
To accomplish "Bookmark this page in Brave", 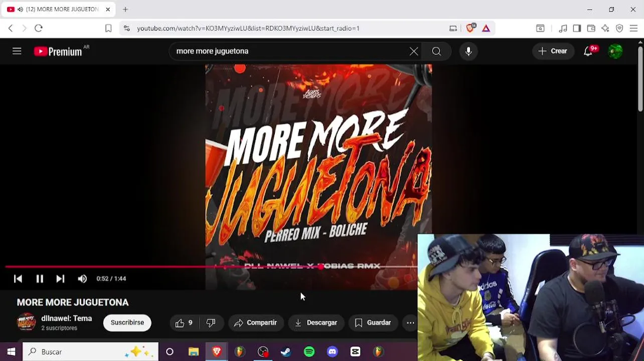I will click(x=108, y=28).
